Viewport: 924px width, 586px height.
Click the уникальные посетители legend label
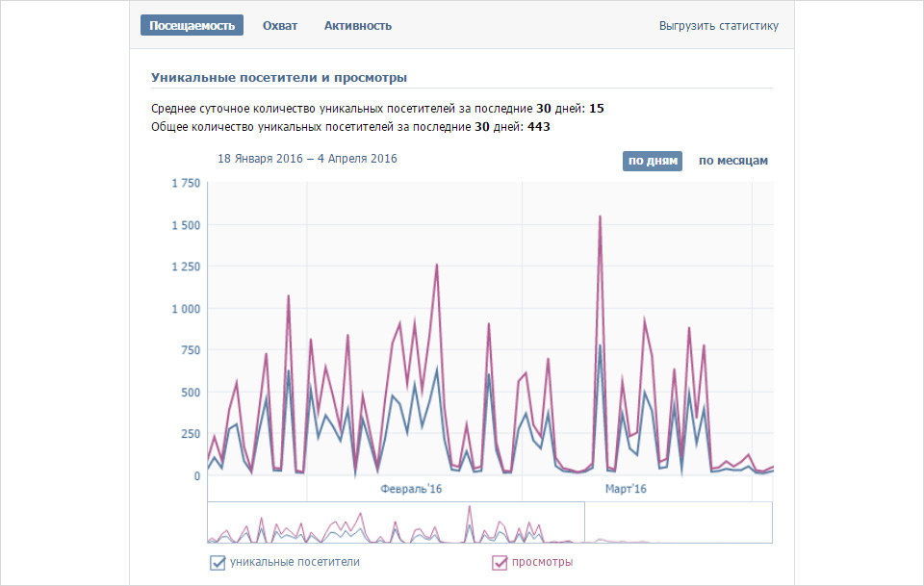coord(295,562)
